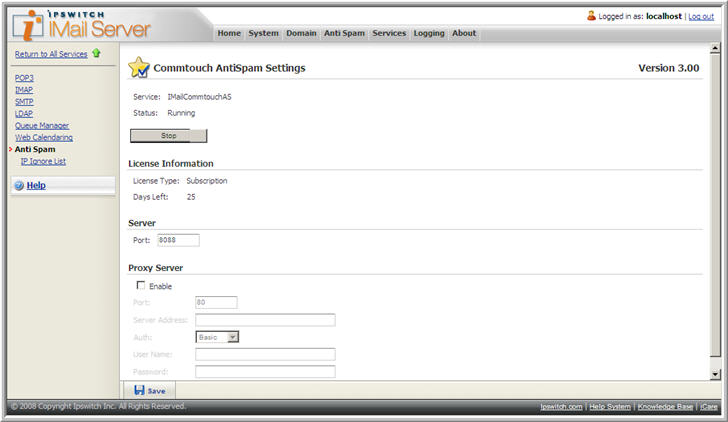Screen dimensions: 728x422
Task: Go to IMAP service
Action: 24,90
